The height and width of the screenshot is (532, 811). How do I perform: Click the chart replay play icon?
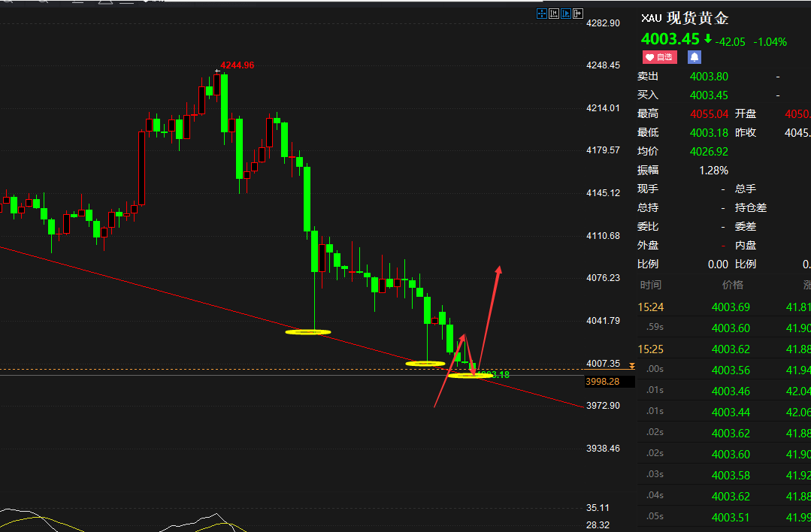click(x=566, y=14)
